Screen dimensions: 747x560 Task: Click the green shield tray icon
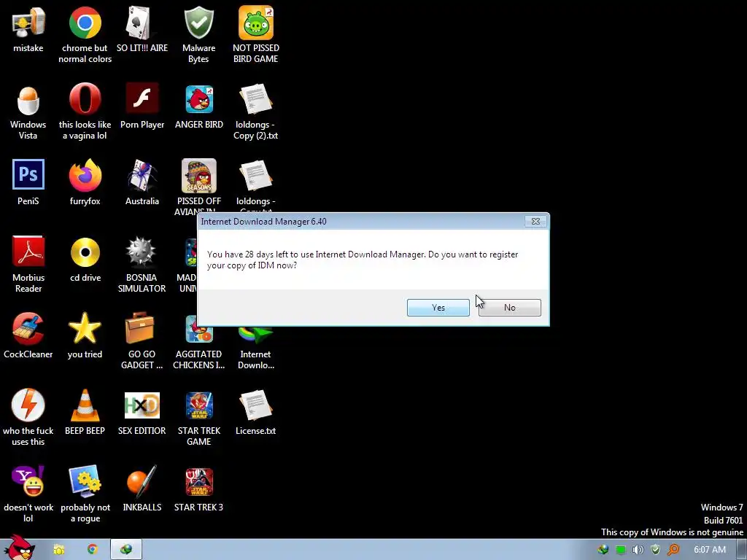656,550
